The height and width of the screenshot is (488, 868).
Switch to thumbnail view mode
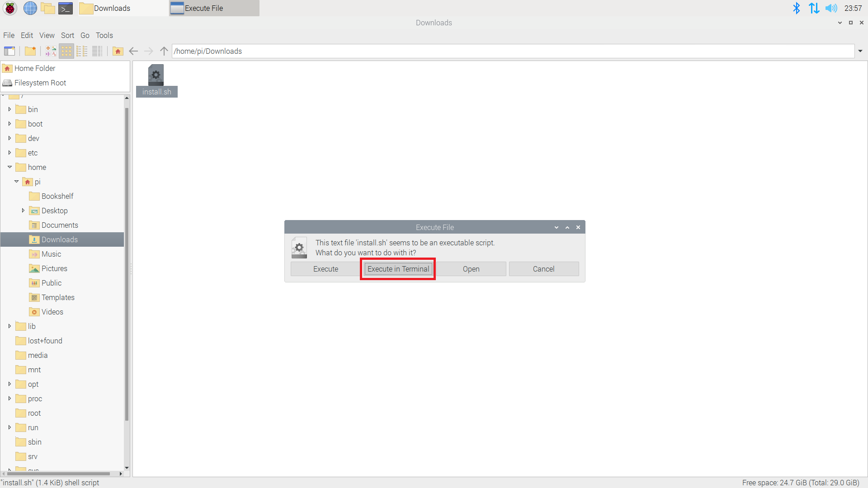(x=51, y=51)
